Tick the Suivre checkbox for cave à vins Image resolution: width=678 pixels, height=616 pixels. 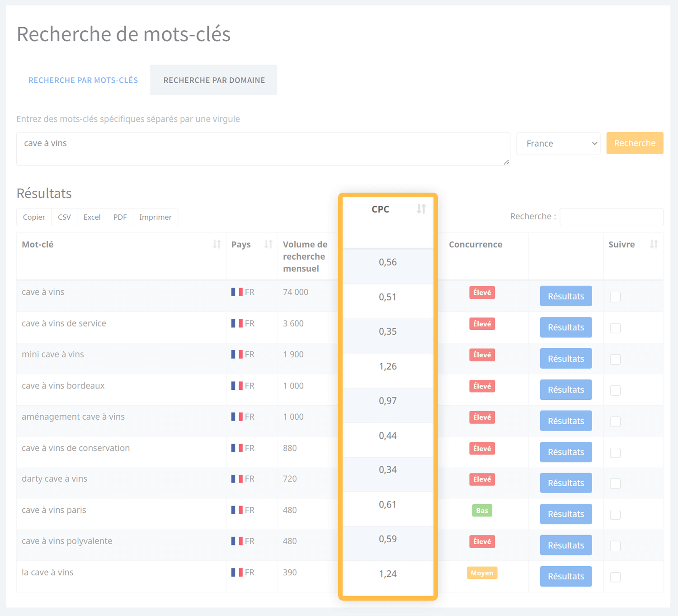point(615,297)
